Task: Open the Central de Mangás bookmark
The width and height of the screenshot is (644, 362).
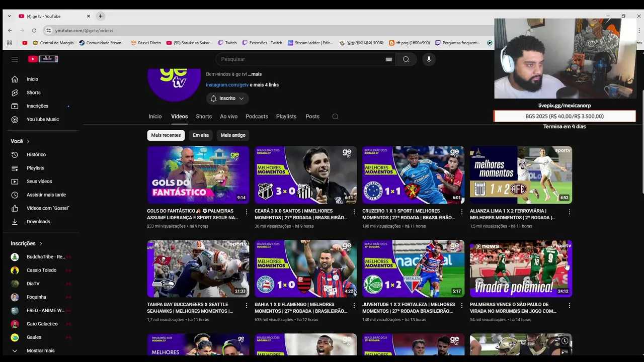Action: pyautogui.click(x=52, y=43)
